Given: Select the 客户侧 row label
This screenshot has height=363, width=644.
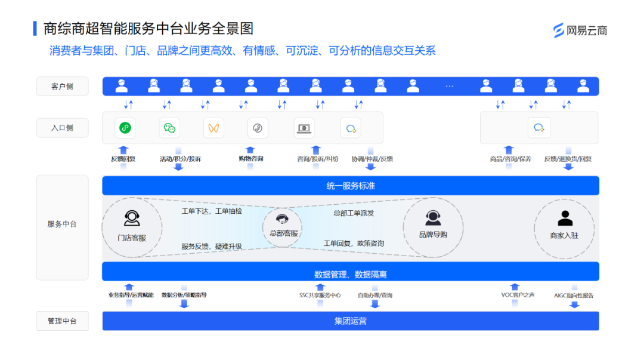Looking at the screenshot, I should point(63,87).
